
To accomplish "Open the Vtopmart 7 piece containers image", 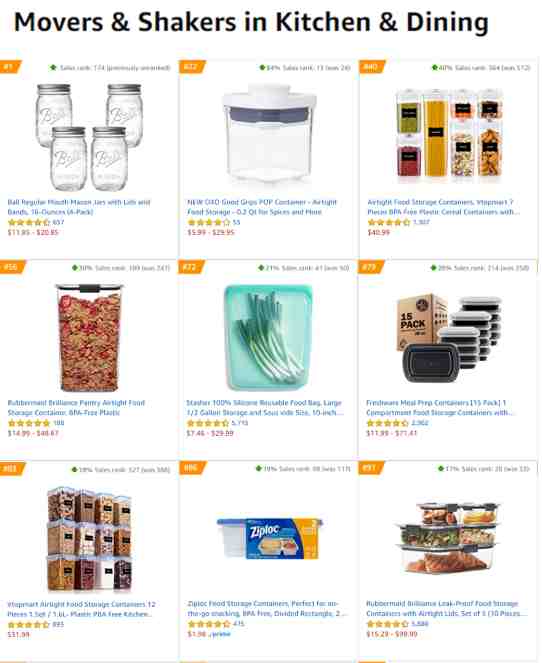I will (x=449, y=133).
